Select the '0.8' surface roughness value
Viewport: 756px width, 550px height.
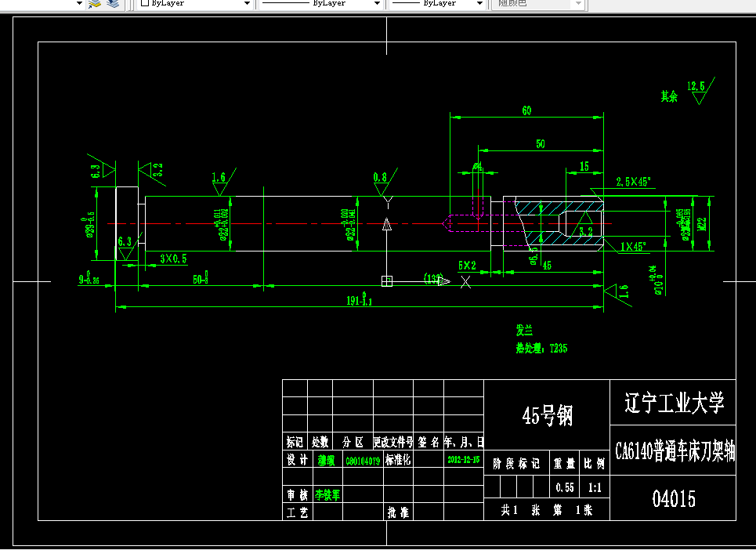381,177
